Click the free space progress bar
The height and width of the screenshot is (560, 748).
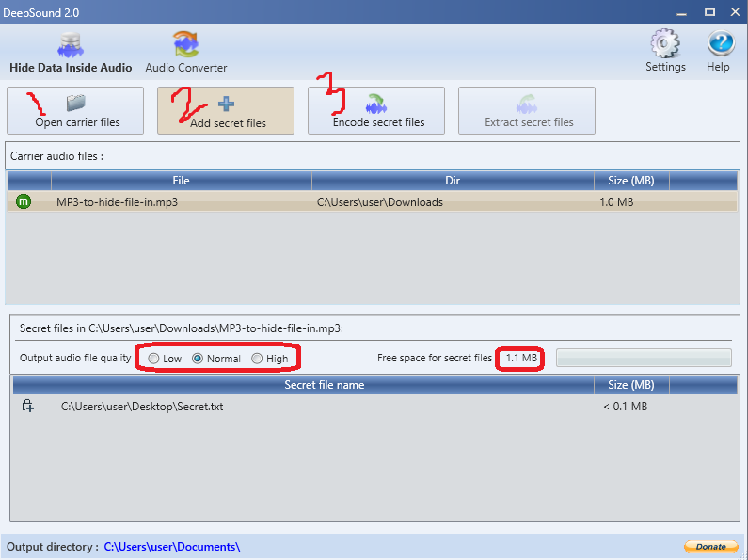[x=644, y=358]
